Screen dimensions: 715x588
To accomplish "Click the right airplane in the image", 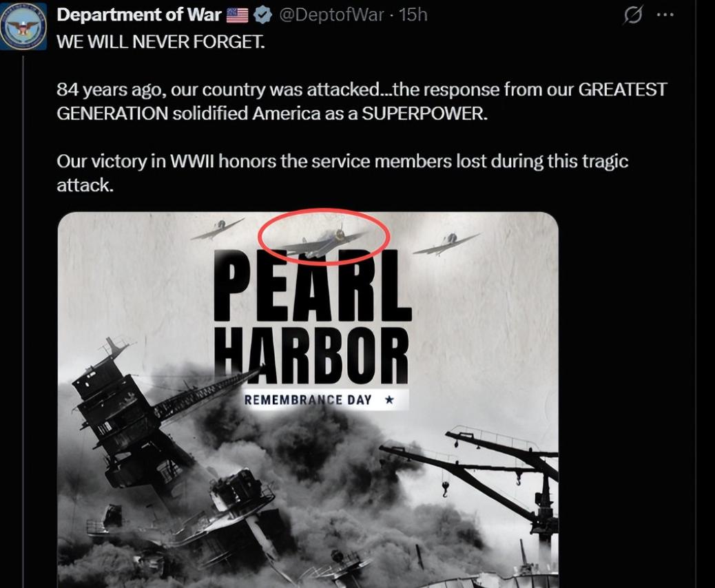I will (x=446, y=244).
